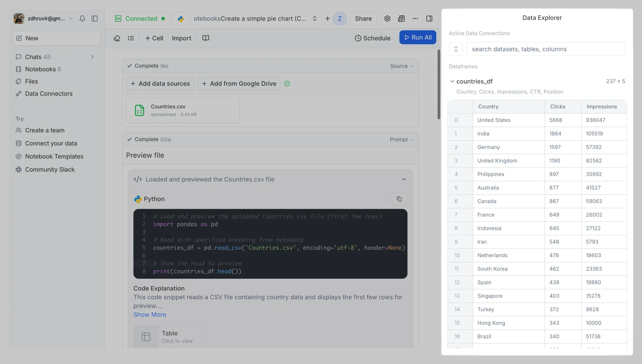The height and width of the screenshot is (364, 642).
Task: Open the table of contents list icon
Action: point(131,38)
